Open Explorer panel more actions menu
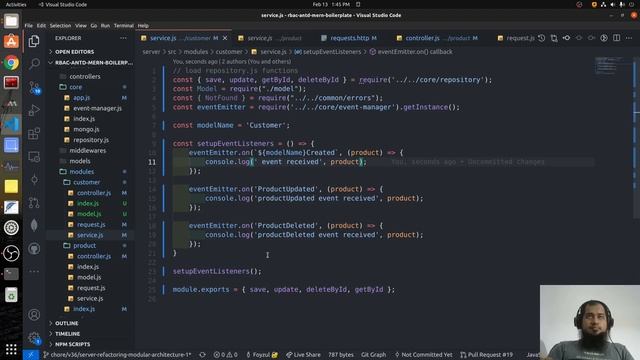This screenshot has width=640, height=360. click(x=123, y=38)
